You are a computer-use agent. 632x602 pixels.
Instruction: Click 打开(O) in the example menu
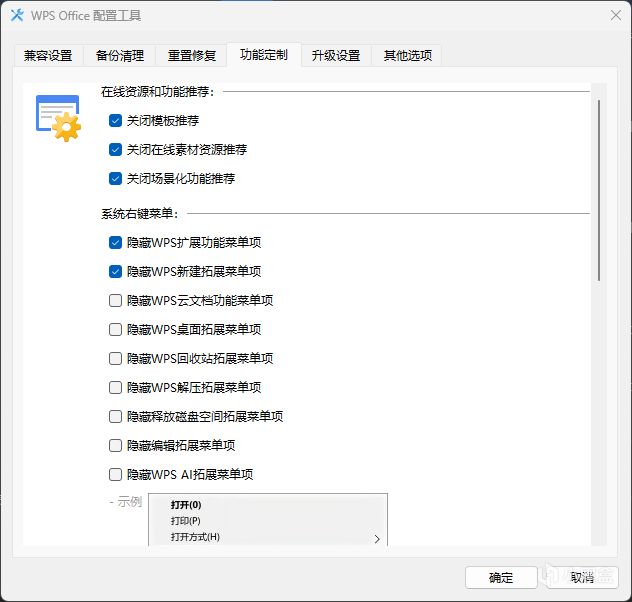186,505
